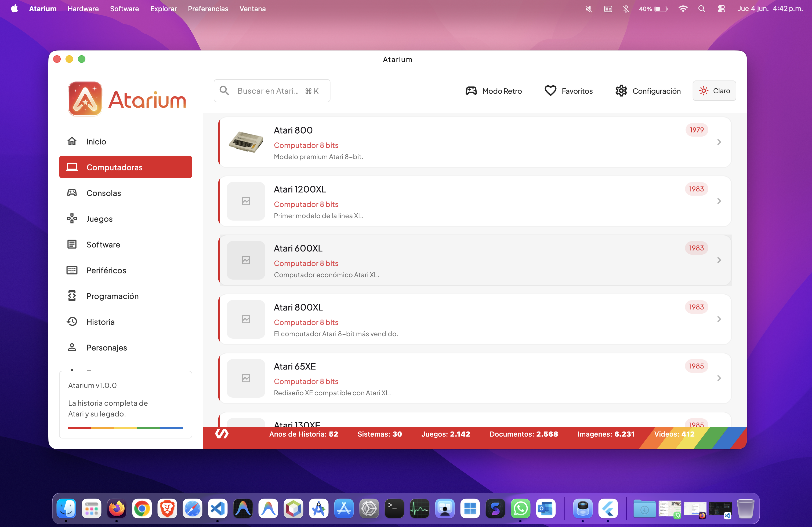
Task: Open the Ventana menu
Action: point(252,9)
